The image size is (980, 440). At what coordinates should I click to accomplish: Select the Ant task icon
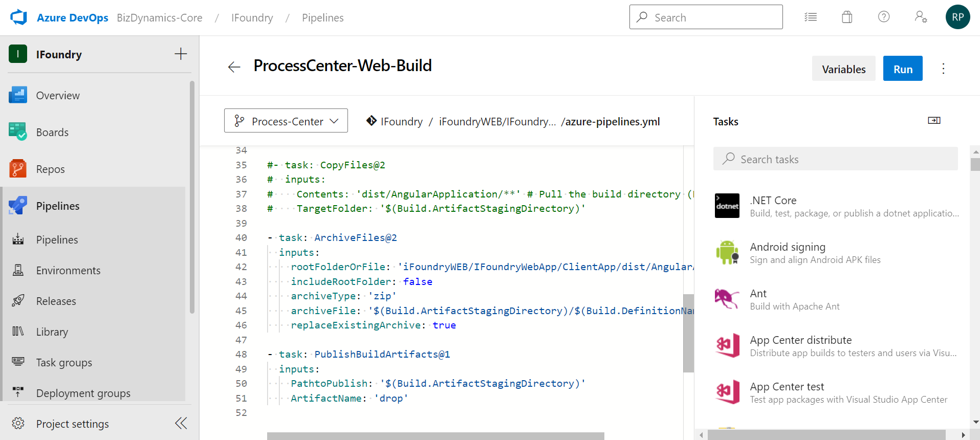(x=727, y=299)
